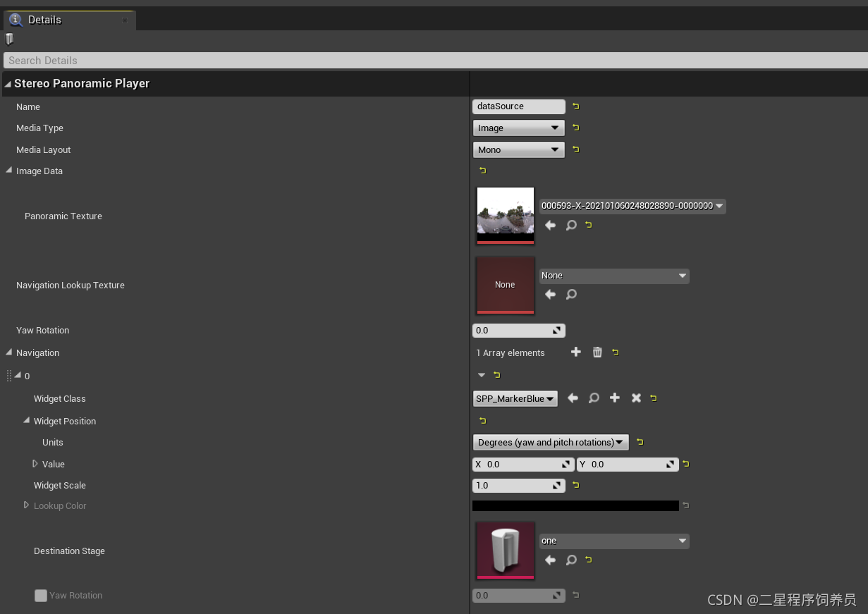Image resolution: width=868 pixels, height=614 pixels.
Task: Reset Widget Class to default
Action: 653,398
